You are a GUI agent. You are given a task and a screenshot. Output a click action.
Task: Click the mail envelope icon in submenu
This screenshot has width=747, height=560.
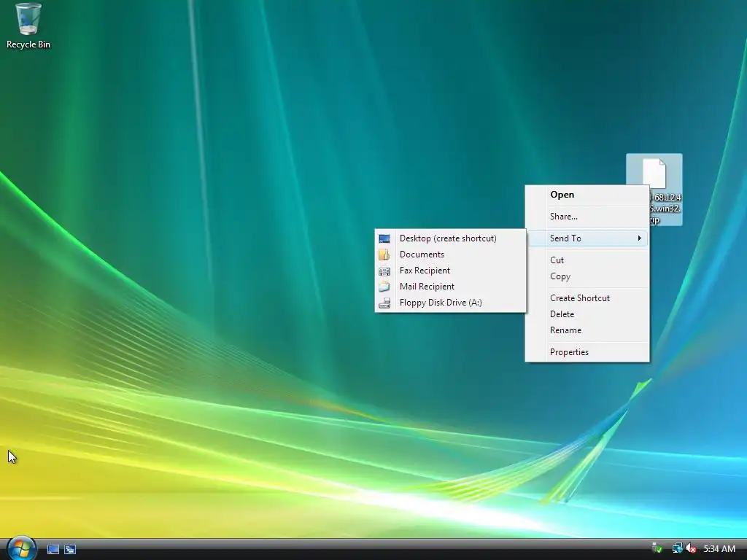(384, 287)
